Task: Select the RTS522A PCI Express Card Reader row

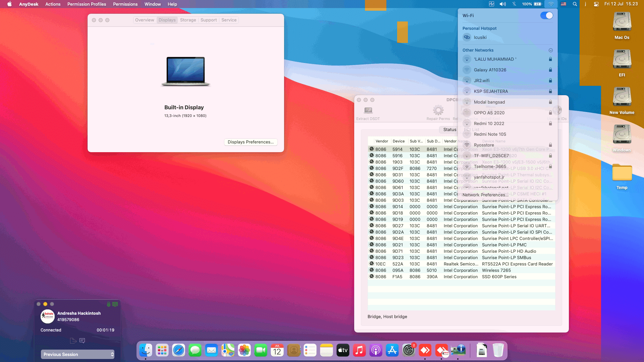Action: click(461, 264)
